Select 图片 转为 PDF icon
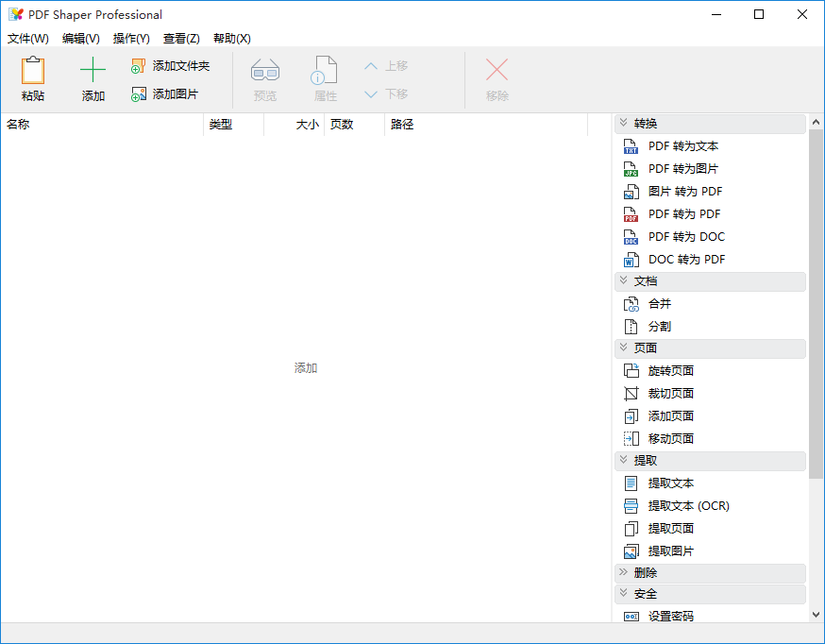 pos(631,192)
